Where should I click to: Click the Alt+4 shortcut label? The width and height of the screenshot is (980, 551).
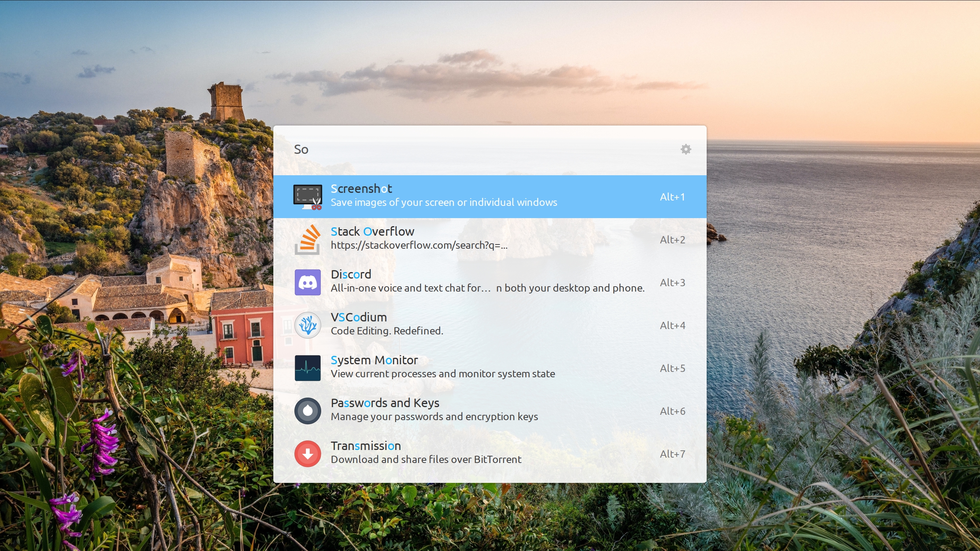pyautogui.click(x=673, y=325)
